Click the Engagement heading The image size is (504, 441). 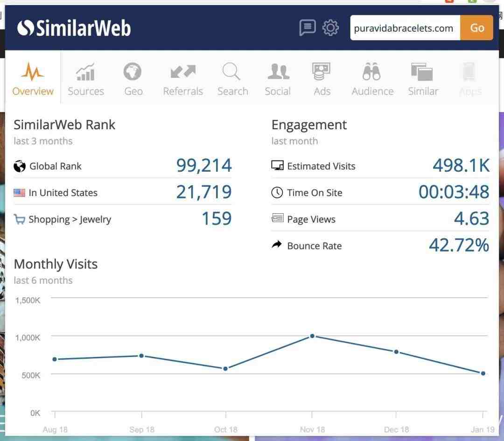point(309,125)
